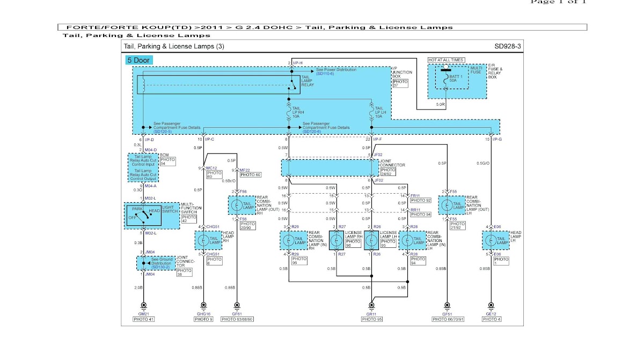Viewport: 644px width, 338px height.
Task: Click the "E/R FUSE & RELAY BOX" label
Action: (495, 71)
